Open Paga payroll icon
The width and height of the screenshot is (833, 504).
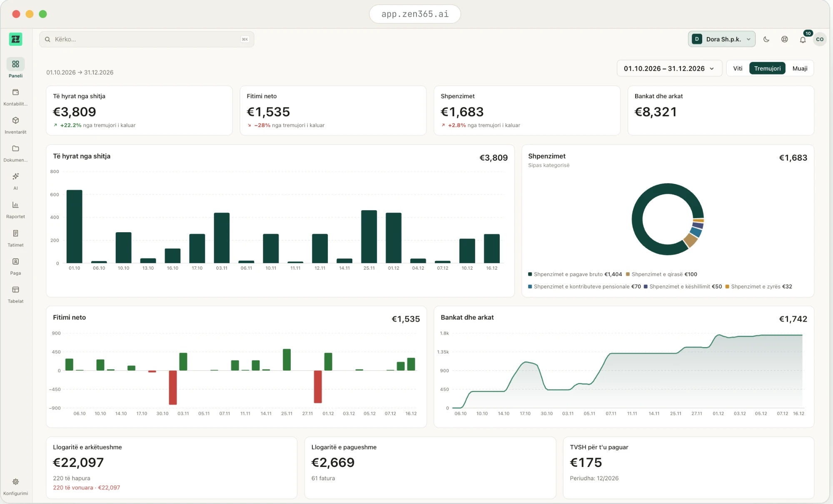coord(15,261)
